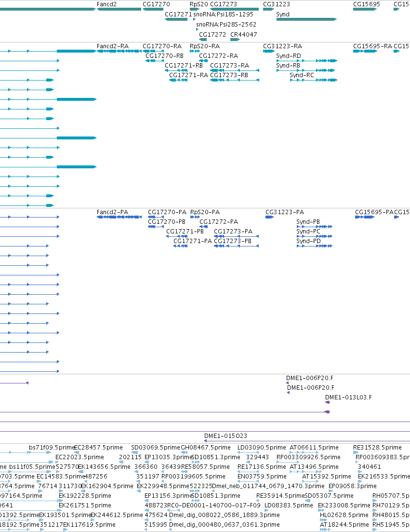The height and width of the screenshot is (532, 410).
Task: Select the Synd-PB label
Action: point(308,221)
